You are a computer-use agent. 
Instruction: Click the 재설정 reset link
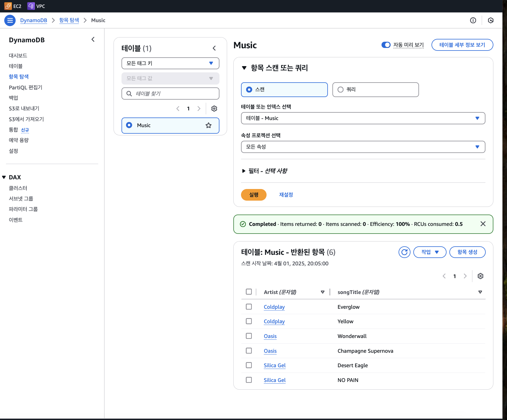coord(286,195)
